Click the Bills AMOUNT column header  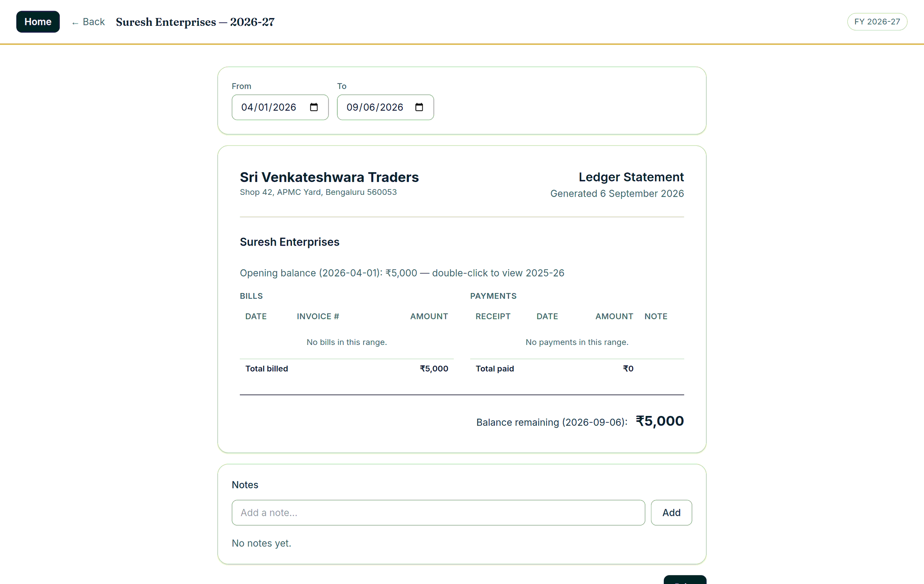click(x=429, y=316)
